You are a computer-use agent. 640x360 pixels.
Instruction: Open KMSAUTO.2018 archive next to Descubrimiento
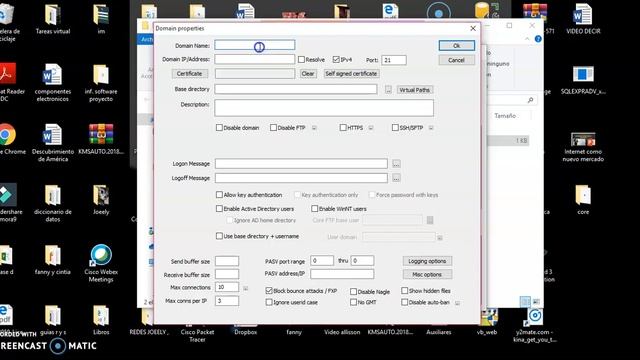[101, 139]
